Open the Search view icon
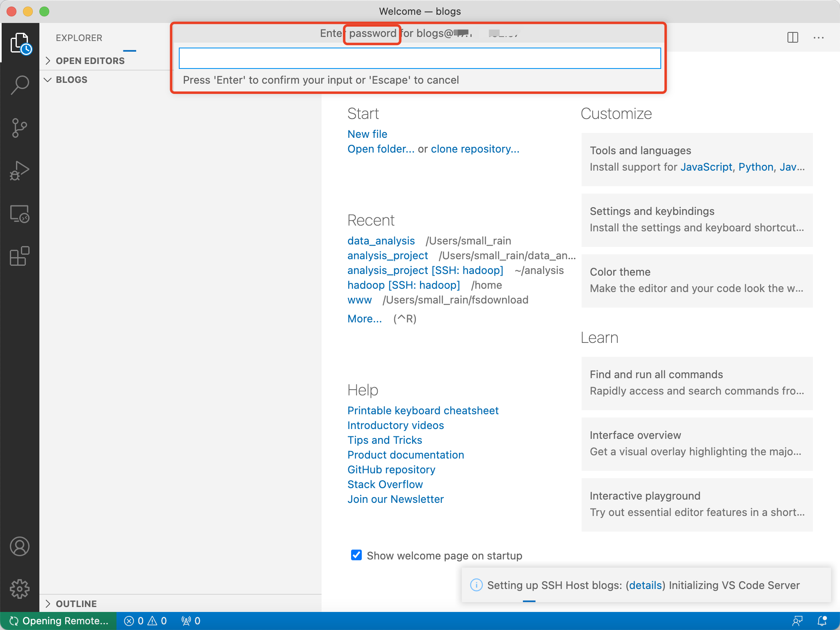This screenshot has height=630, width=840. click(20, 85)
